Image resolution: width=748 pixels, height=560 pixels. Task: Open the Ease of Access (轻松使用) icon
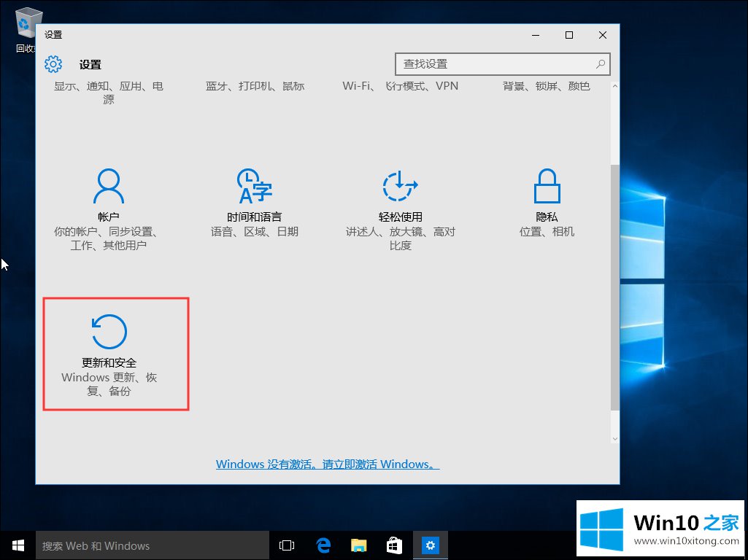400,186
